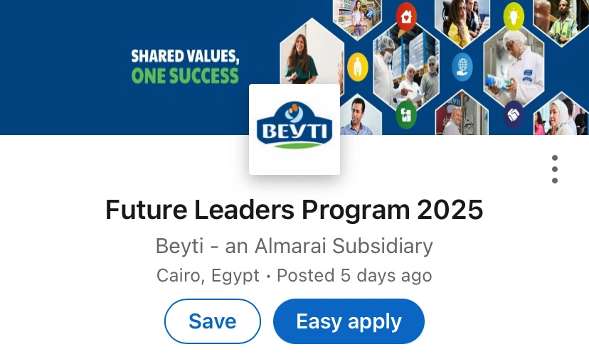Open the Beyti - an Almarai Subsidiary company link
Image resolution: width=589 pixels, height=364 pixels.
[294, 246]
